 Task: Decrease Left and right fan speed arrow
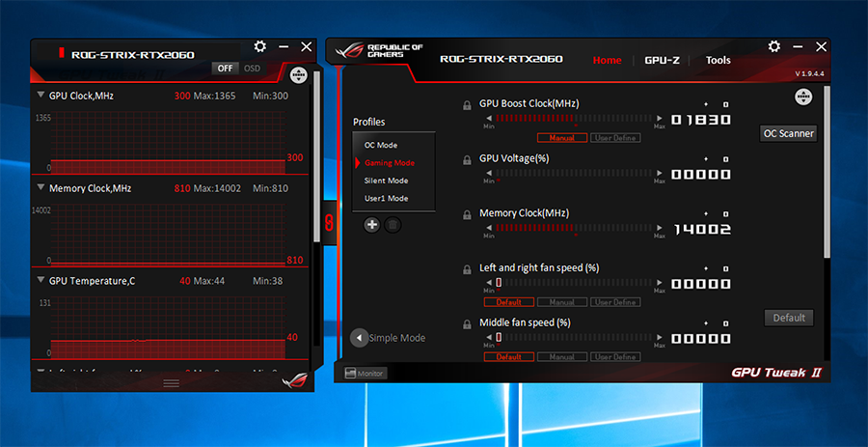(489, 283)
